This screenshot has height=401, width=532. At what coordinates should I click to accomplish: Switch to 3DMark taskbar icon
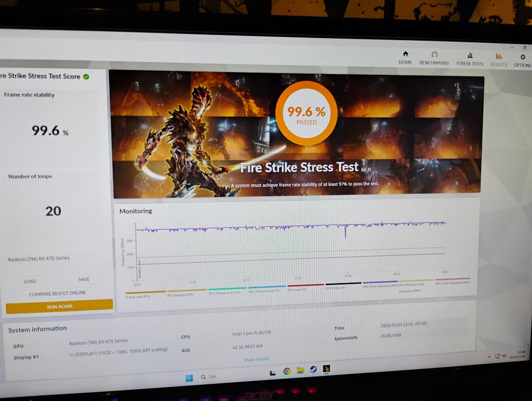(326, 369)
